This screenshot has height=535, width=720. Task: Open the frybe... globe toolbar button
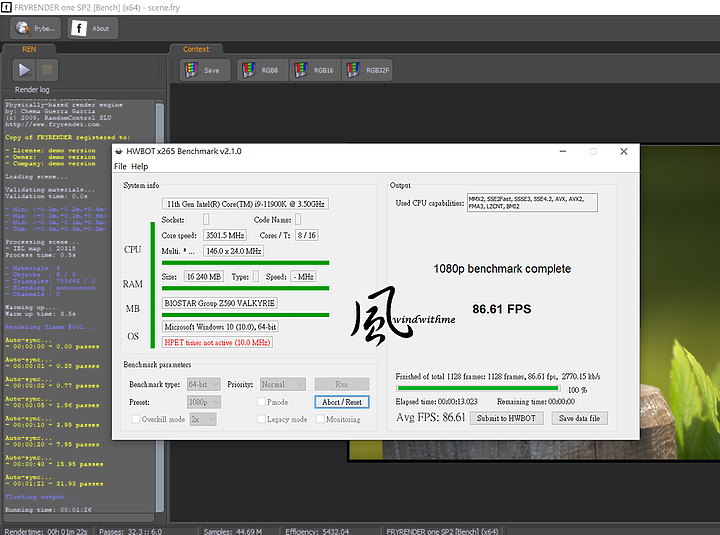35,28
